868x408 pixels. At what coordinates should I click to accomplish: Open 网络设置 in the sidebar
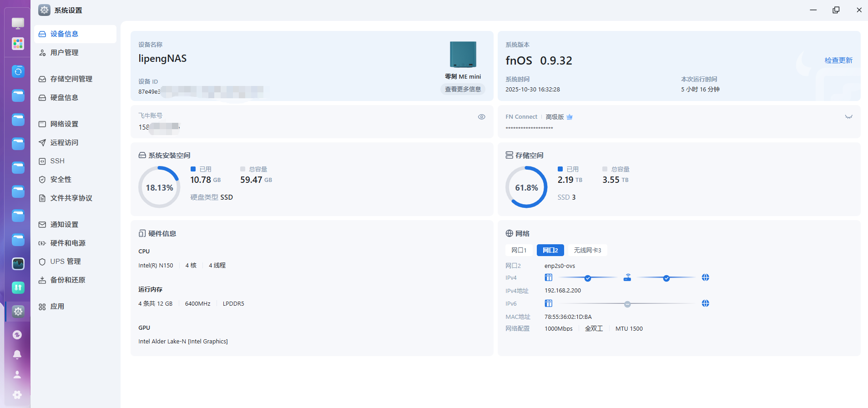pyautogui.click(x=75, y=124)
